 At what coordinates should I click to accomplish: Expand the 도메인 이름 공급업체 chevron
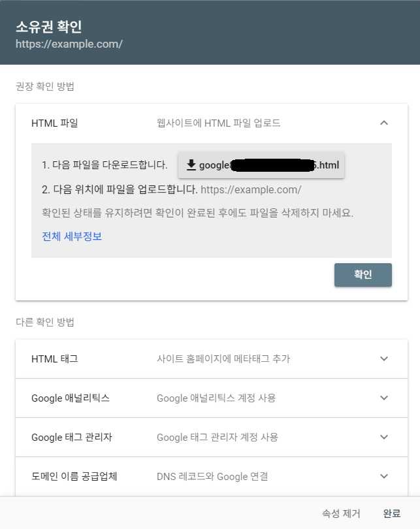[x=384, y=476]
